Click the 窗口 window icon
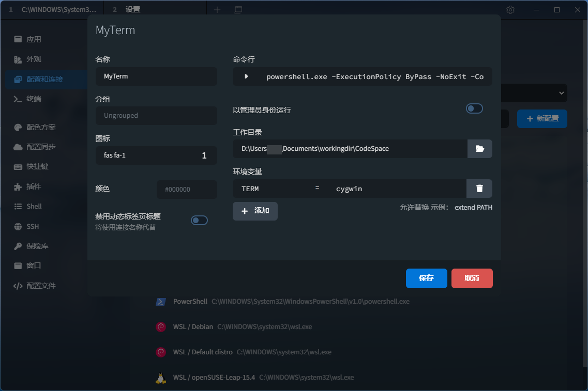 [x=18, y=265]
